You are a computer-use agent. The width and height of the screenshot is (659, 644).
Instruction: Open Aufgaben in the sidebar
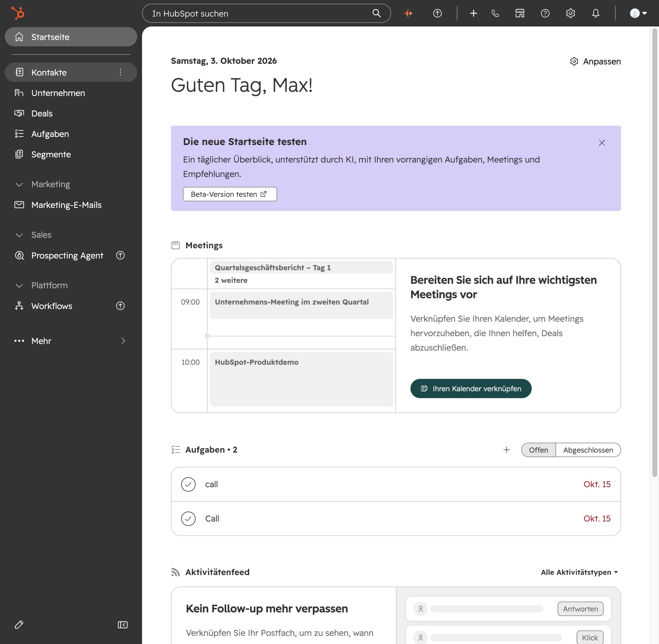[71, 134]
